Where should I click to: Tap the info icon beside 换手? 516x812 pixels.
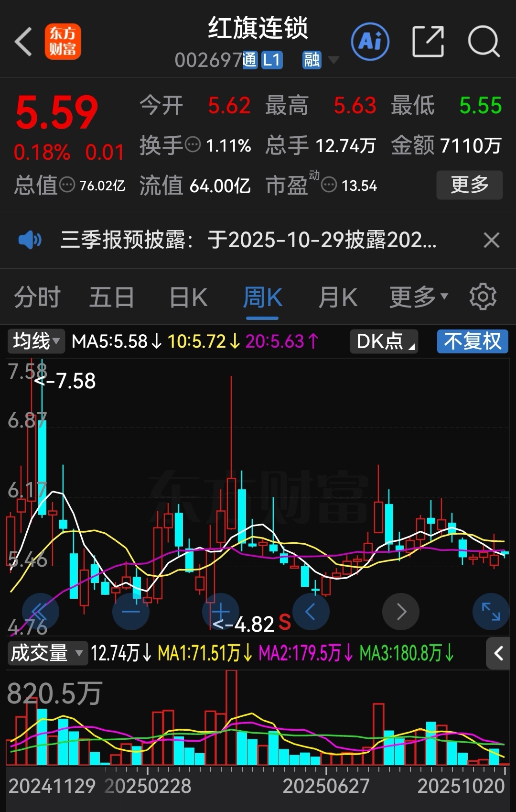pyautogui.click(x=193, y=144)
